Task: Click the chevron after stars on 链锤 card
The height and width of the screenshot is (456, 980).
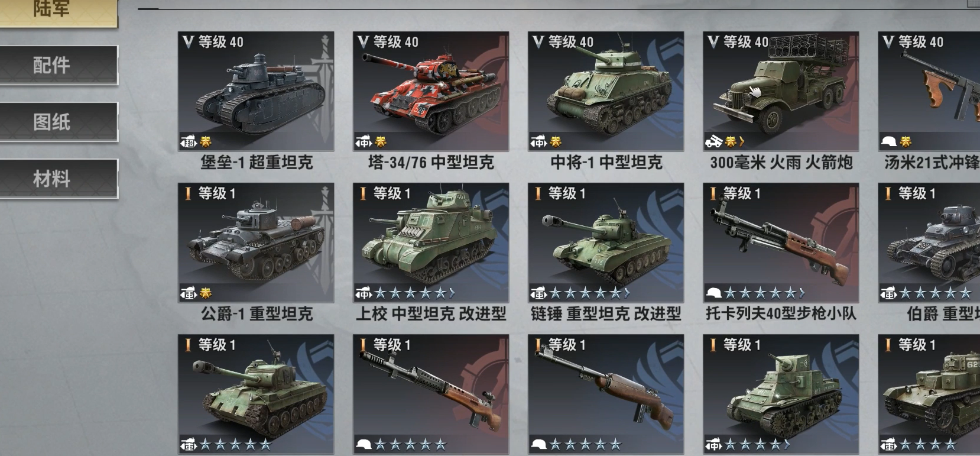Action: click(627, 293)
